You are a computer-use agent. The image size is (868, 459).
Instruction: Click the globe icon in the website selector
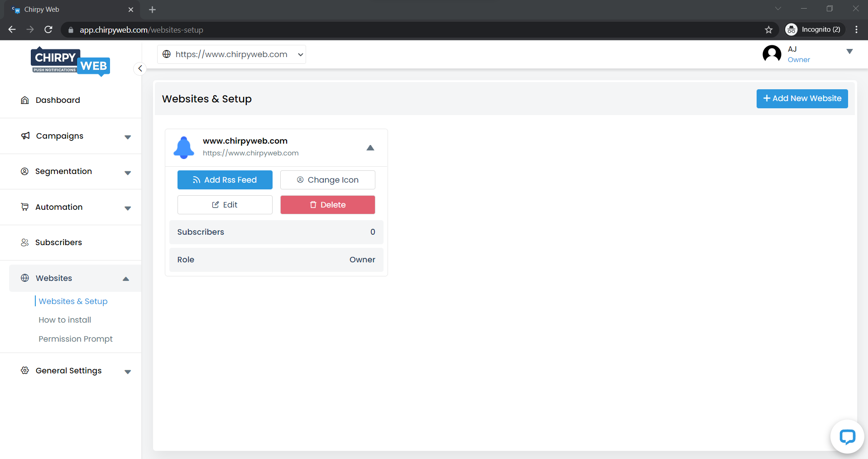pos(167,54)
